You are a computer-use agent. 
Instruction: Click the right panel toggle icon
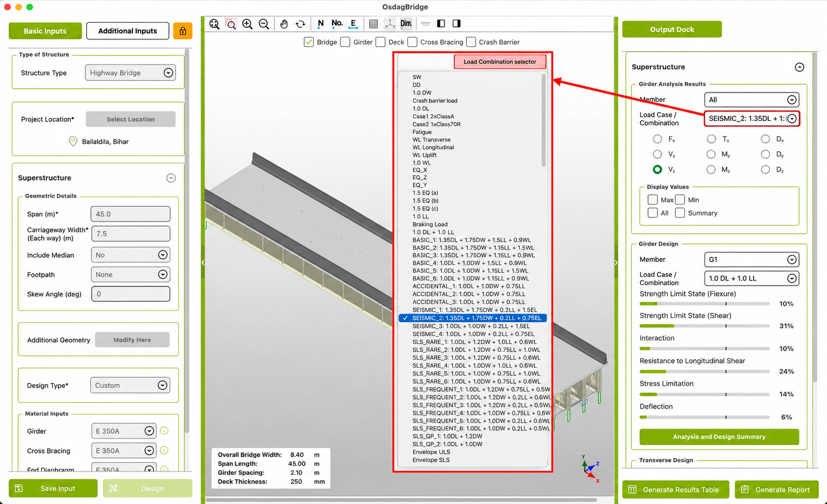[457, 24]
